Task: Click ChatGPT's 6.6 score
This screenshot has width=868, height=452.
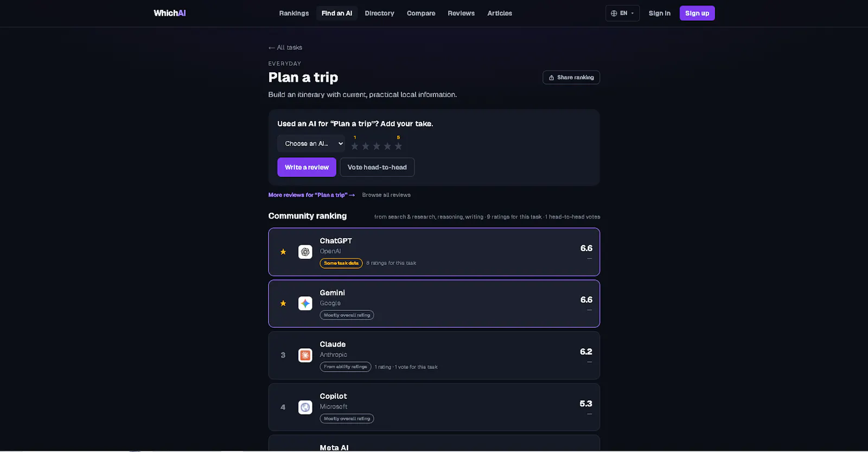Action: [x=586, y=248]
